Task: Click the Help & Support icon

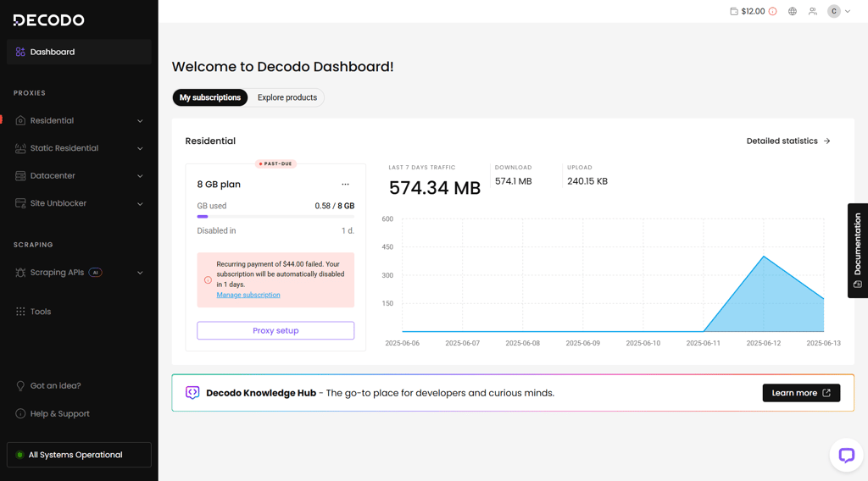Action: click(x=20, y=413)
